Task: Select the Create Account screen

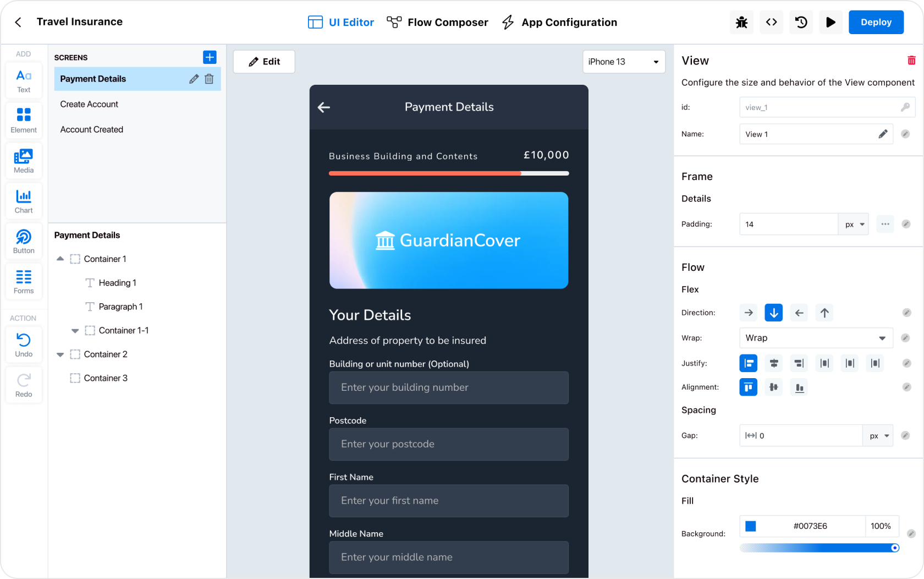Action: 89,104
